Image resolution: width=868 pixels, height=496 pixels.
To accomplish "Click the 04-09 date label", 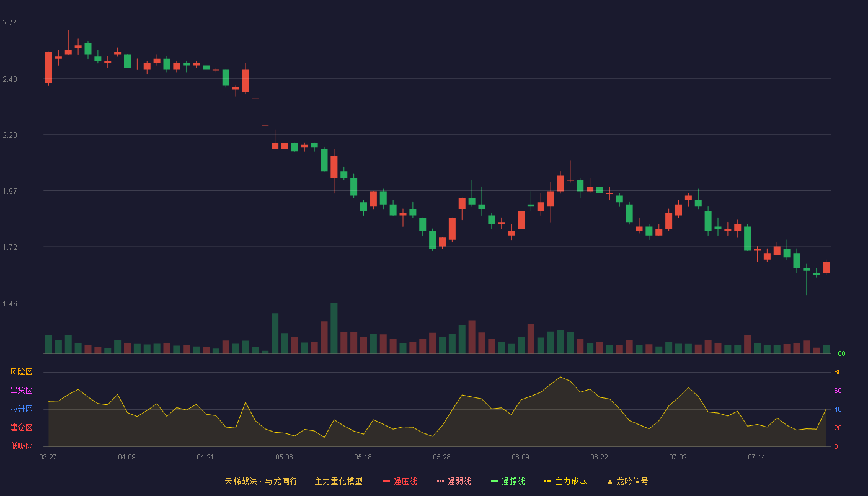I will 126,457.
